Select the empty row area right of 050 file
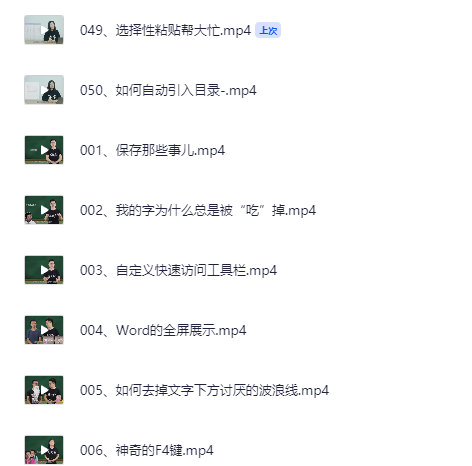 point(363,90)
